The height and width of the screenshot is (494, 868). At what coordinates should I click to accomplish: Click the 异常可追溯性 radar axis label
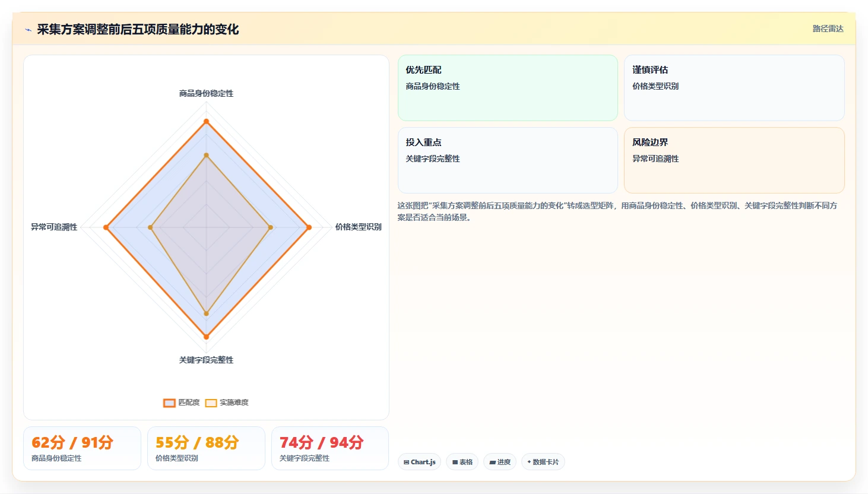(54, 227)
